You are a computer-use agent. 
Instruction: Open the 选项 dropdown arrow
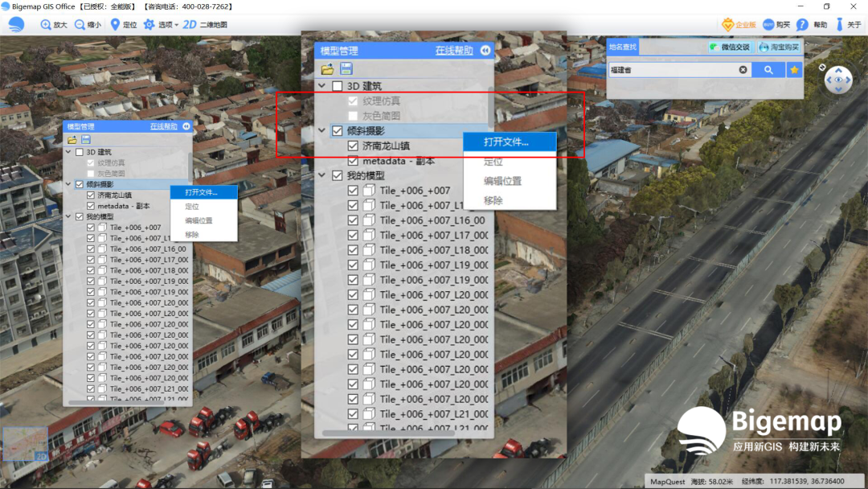177,25
